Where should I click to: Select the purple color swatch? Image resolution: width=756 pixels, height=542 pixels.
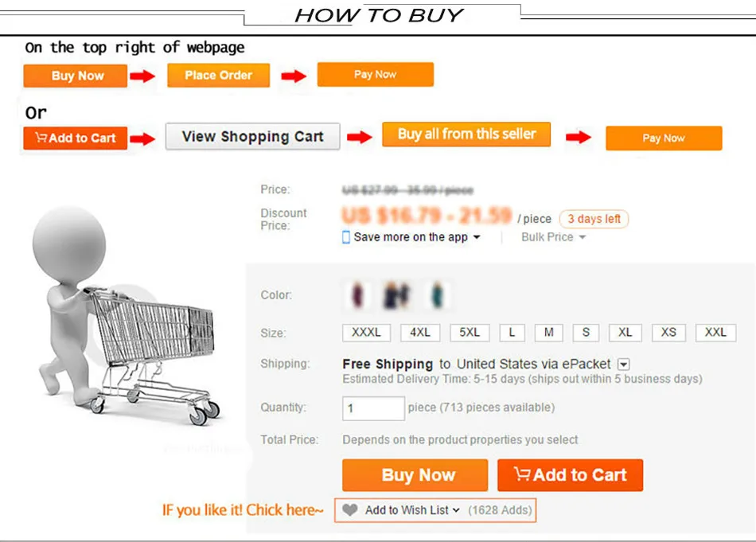point(357,294)
